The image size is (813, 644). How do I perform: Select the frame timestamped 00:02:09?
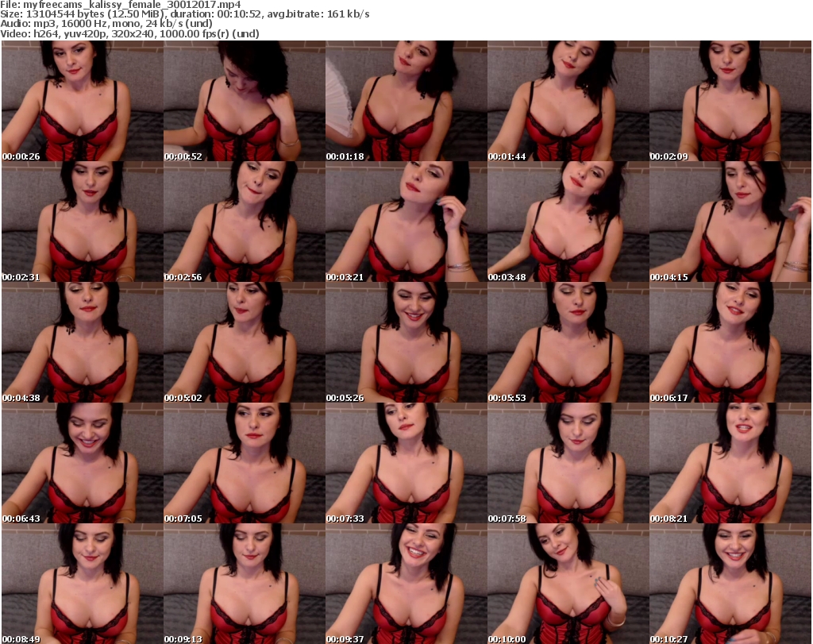coord(730,101)
